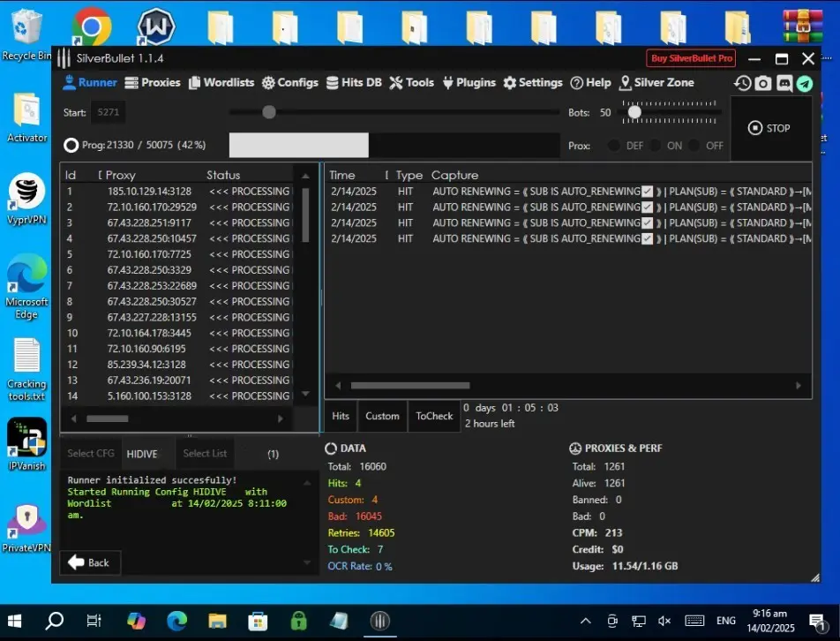Switch to the ToCheck tab
840x641 pixels.
tap(434, 416)
